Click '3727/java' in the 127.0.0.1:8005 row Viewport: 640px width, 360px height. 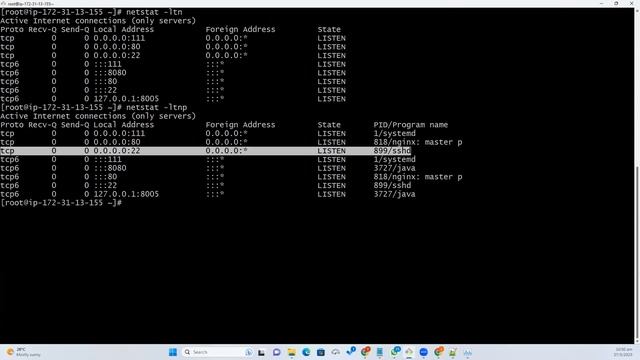pyautogui.click(x=394, y=194)
